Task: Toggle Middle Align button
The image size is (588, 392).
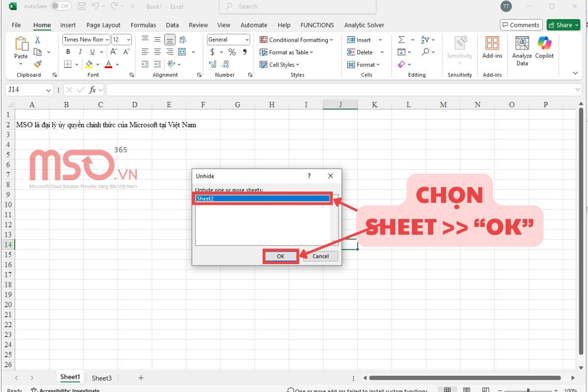Action: pyautogui.click(x=157, y=40)
